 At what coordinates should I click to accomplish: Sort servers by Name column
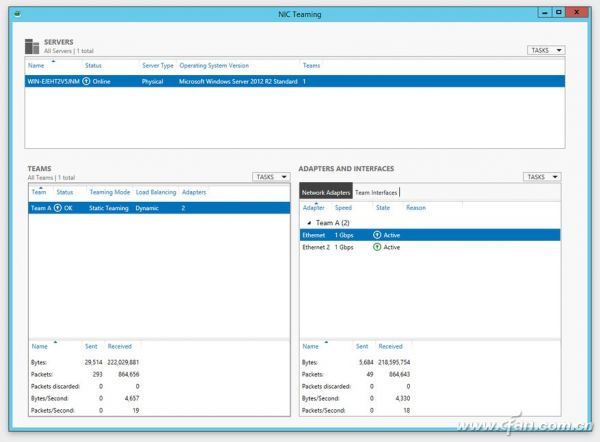[36, 65]
